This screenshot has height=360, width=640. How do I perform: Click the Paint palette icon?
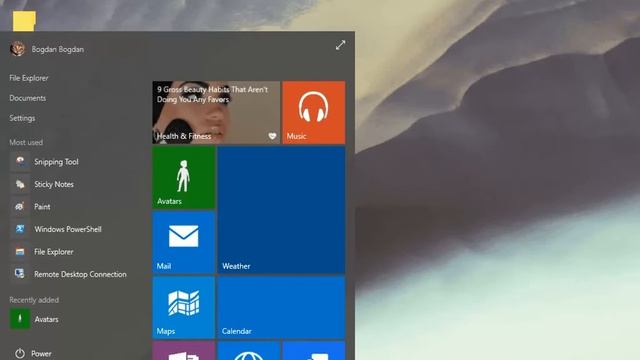point(20,207)
